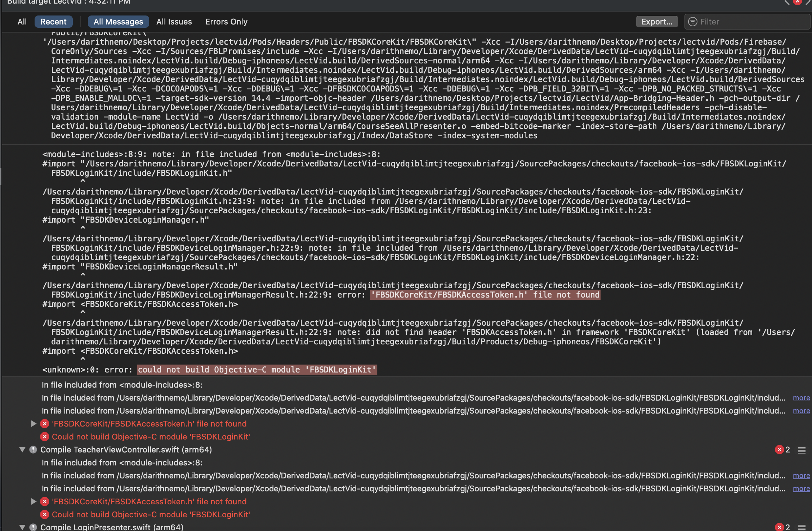
Task: Open the first 'more' link to see full path
Action: (801, 398)
